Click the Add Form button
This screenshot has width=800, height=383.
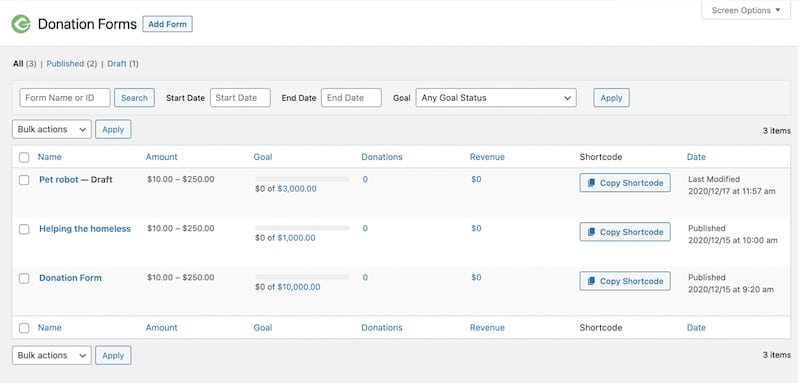click(x=167, y=24)
